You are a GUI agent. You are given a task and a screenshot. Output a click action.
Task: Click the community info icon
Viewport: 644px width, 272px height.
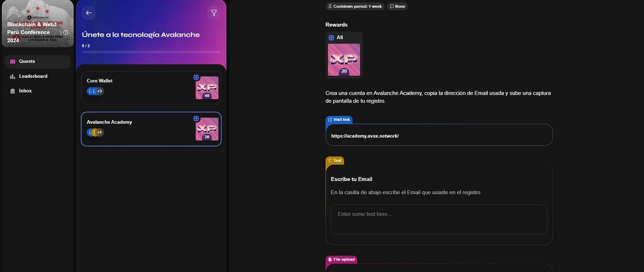click(x=65, y=32)
